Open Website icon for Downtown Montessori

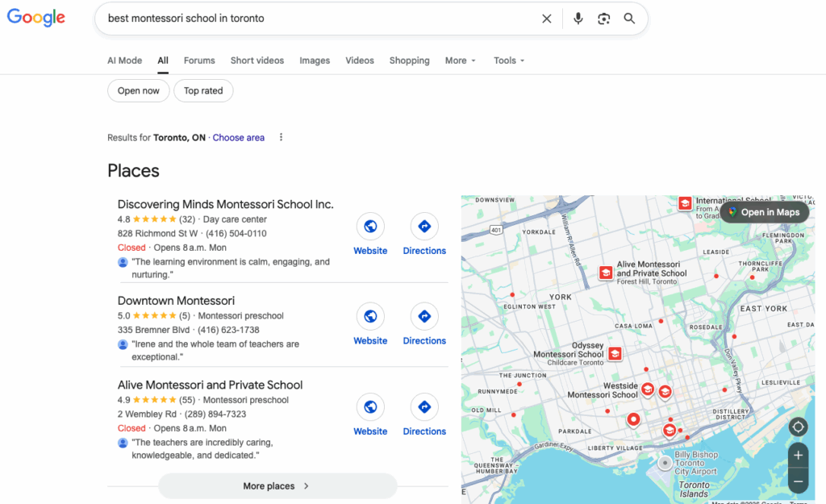tap(370, 316)
